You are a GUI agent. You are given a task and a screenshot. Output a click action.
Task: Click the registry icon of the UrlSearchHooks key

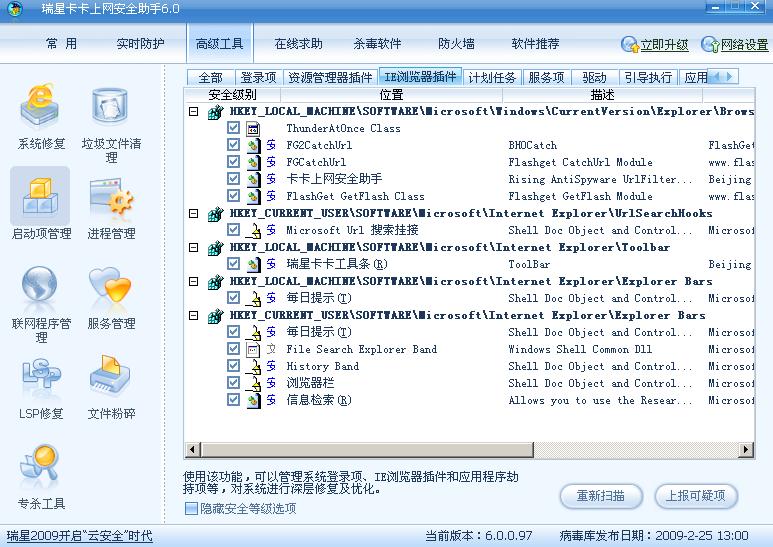tap(215, 213)
